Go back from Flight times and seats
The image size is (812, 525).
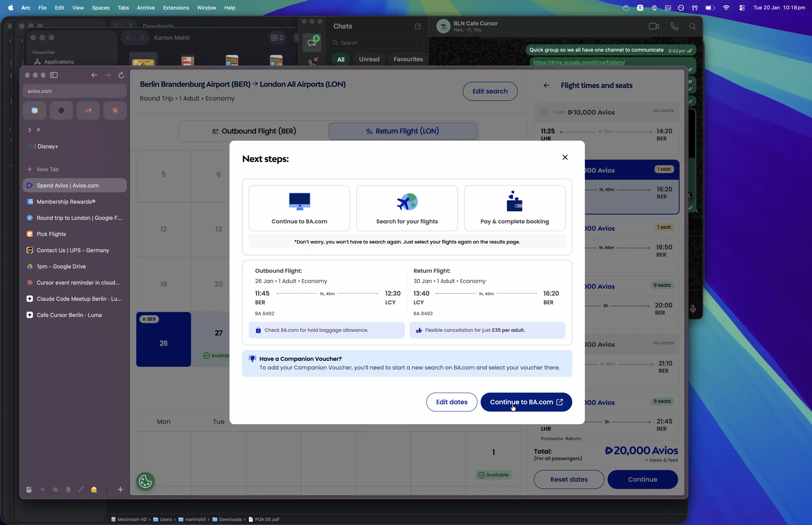point(546,85)
